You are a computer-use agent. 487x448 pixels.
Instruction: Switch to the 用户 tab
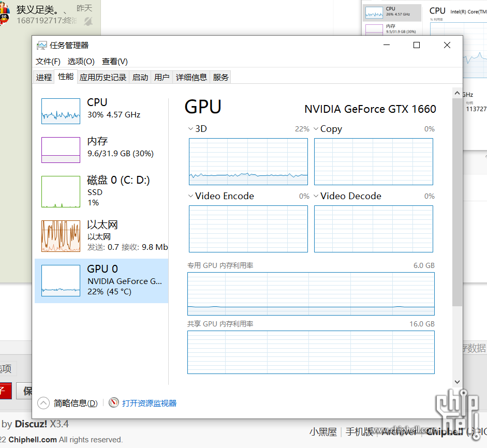(162, 77)
